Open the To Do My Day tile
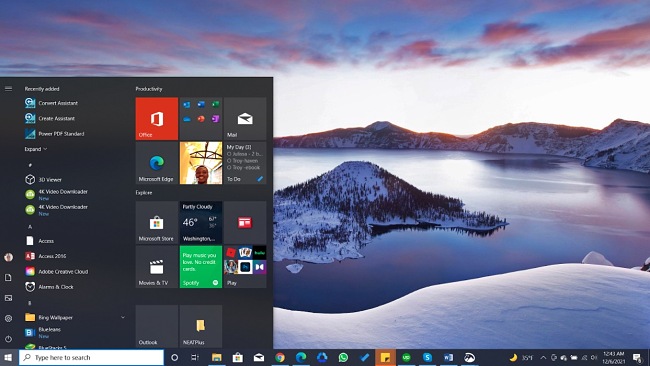This screenshot has height=366, width=650. click(245, 163)
